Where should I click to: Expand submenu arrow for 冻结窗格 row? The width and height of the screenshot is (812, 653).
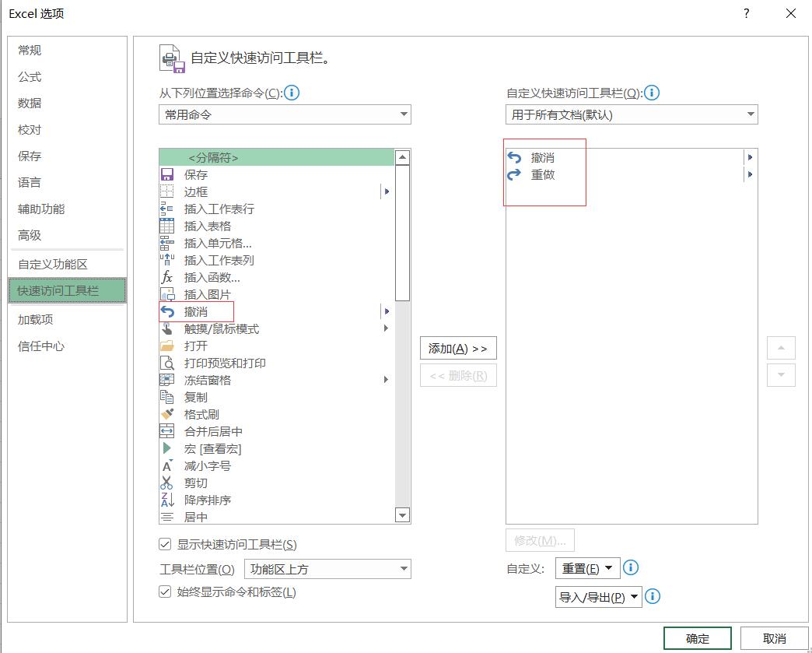click(387, 380)
